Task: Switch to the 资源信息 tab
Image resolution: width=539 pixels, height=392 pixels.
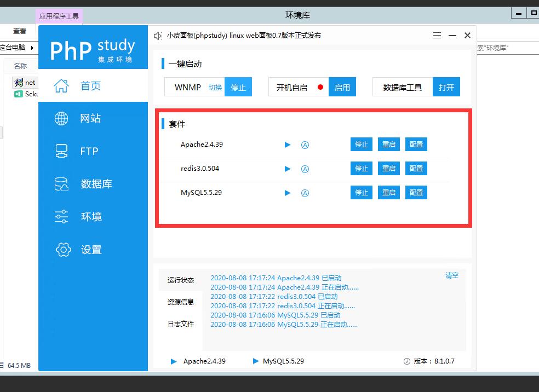Action: [x=181, y=302]
